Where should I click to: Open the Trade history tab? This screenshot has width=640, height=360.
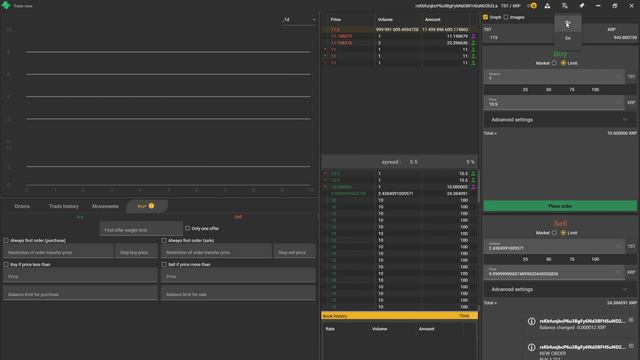click(64, 206)
